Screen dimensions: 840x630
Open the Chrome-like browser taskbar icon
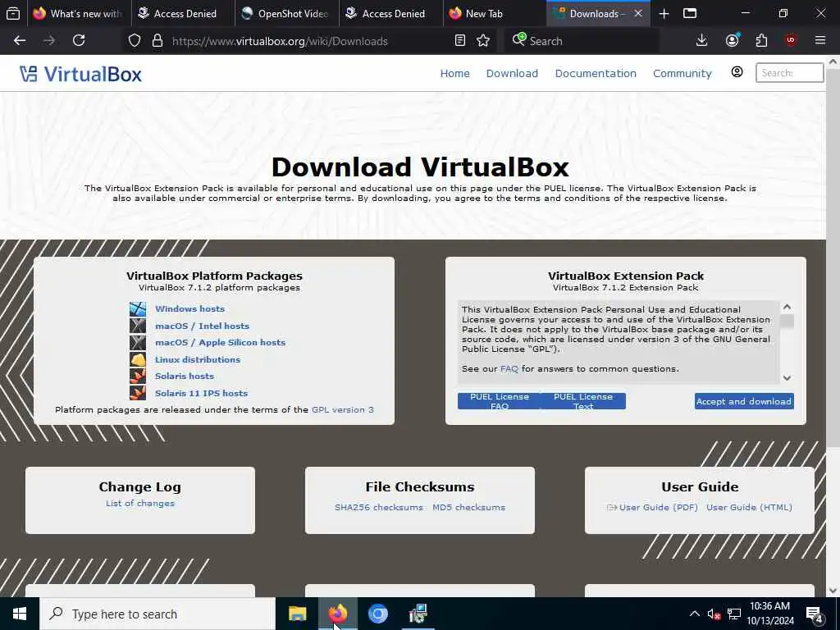(377, 614)
